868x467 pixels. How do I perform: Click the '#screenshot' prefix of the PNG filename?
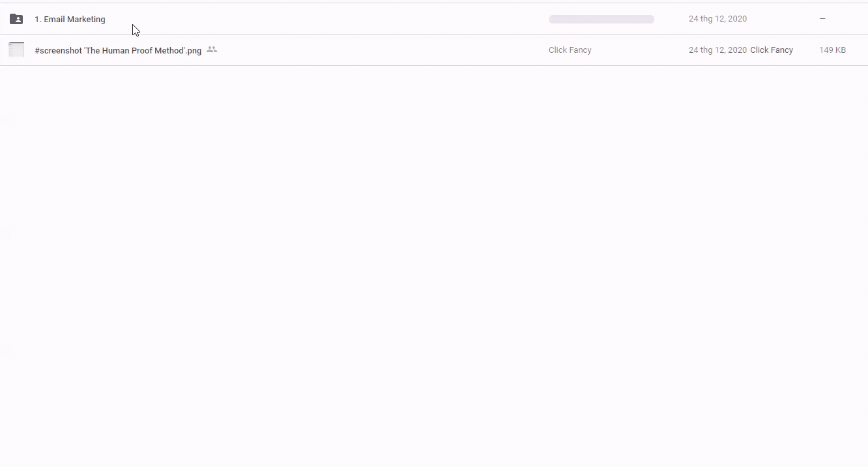[x=58, y=51]
